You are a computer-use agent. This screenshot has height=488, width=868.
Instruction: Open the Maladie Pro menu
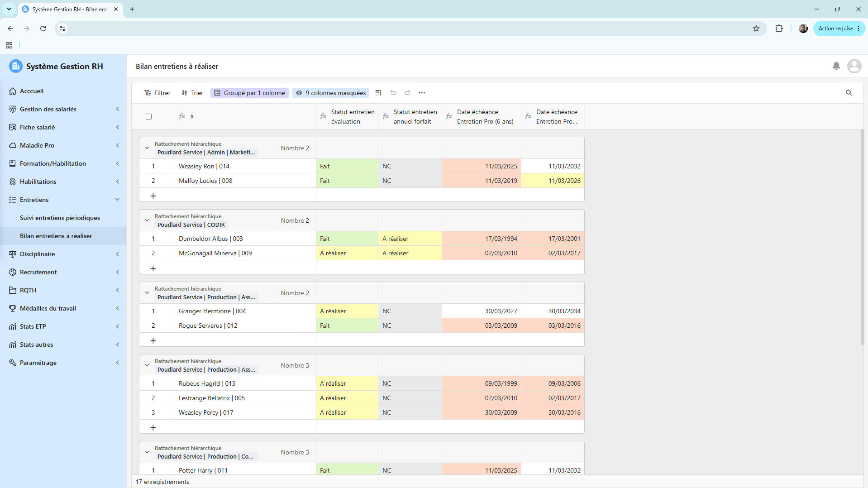(63, 145)
